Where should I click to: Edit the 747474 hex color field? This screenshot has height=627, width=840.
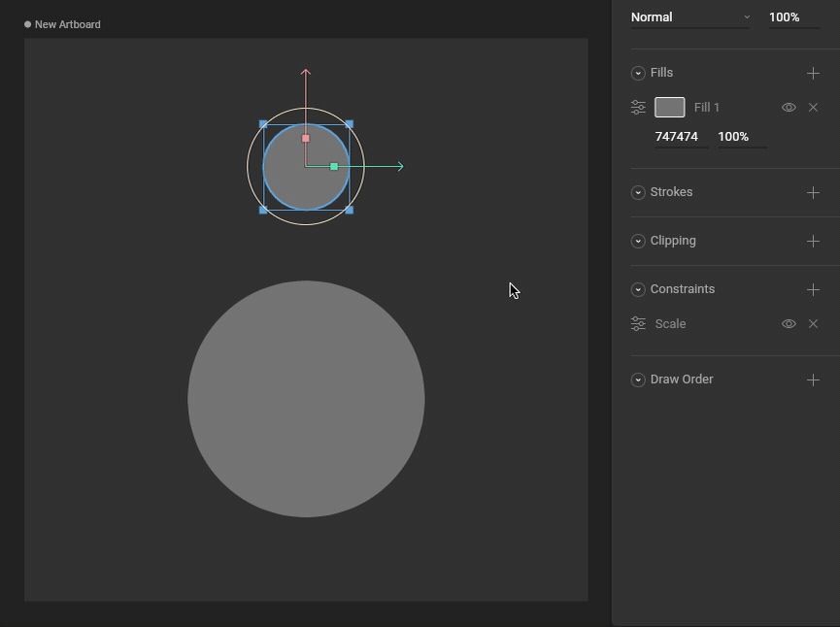pyautogui.click(x=677, y=137)
